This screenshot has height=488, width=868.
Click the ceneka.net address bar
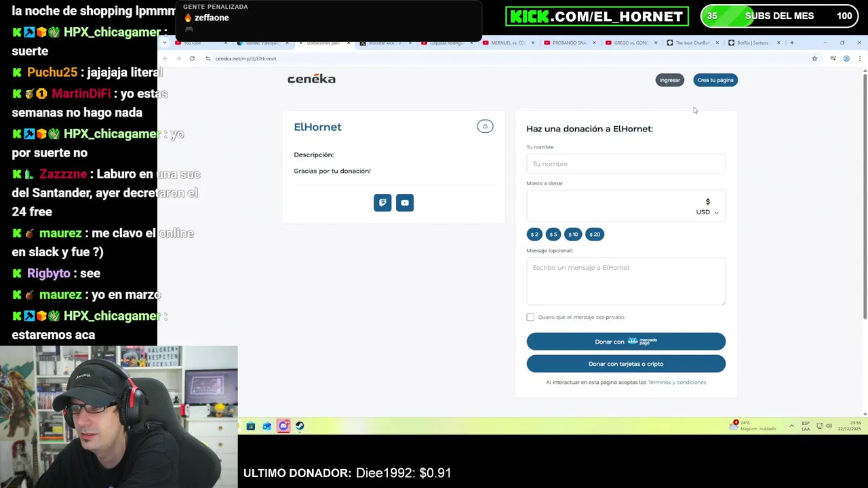[x=509, y=58]
